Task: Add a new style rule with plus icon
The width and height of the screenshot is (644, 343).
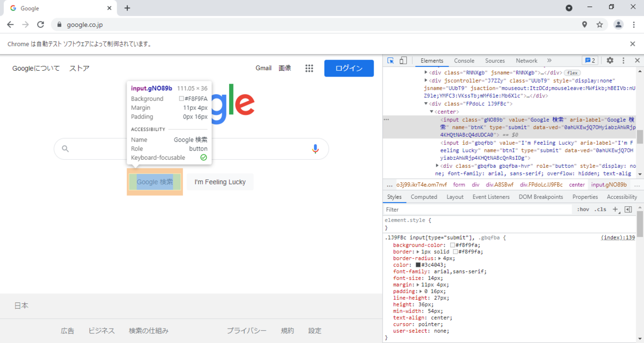Action: (615, 210)
